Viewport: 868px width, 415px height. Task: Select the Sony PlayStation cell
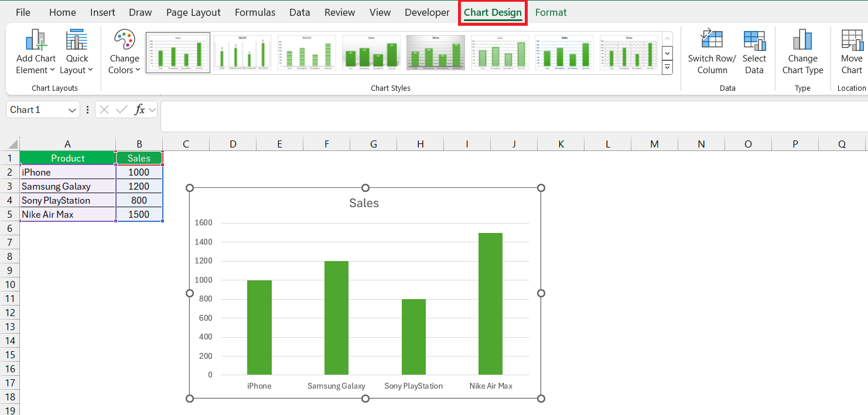67,200
